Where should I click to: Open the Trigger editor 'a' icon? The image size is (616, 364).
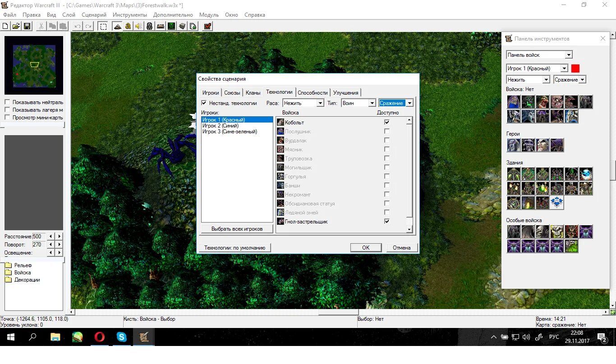[x=128, y=26]
